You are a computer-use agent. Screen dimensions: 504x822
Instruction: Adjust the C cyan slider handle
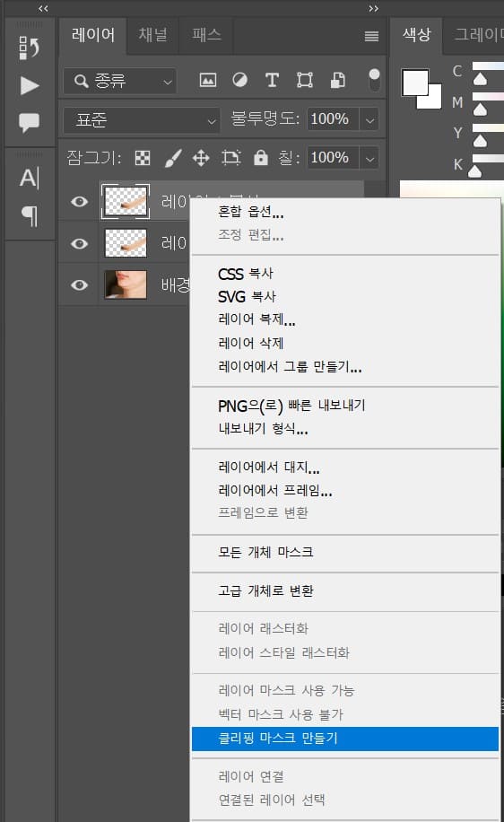[480, 79]
